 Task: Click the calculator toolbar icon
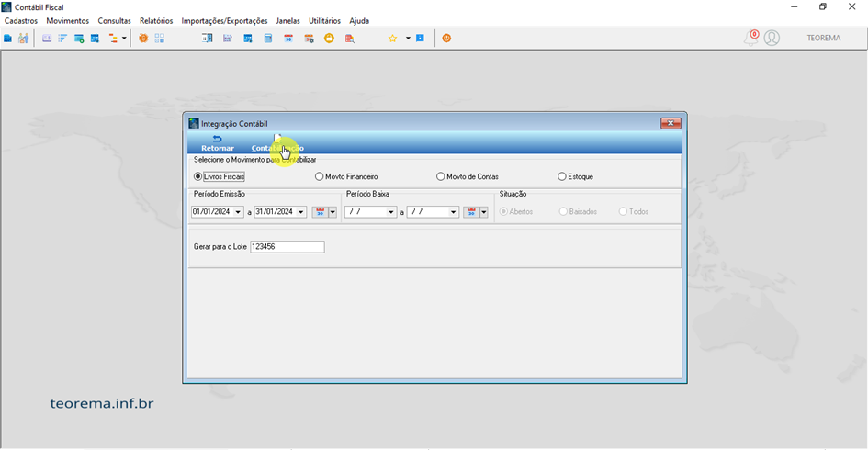(268, 39)
